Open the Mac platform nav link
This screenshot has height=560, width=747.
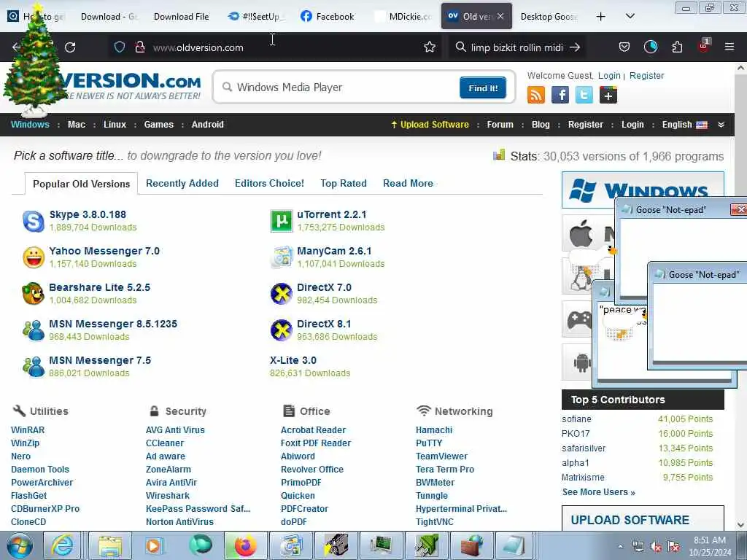point(76,125)
